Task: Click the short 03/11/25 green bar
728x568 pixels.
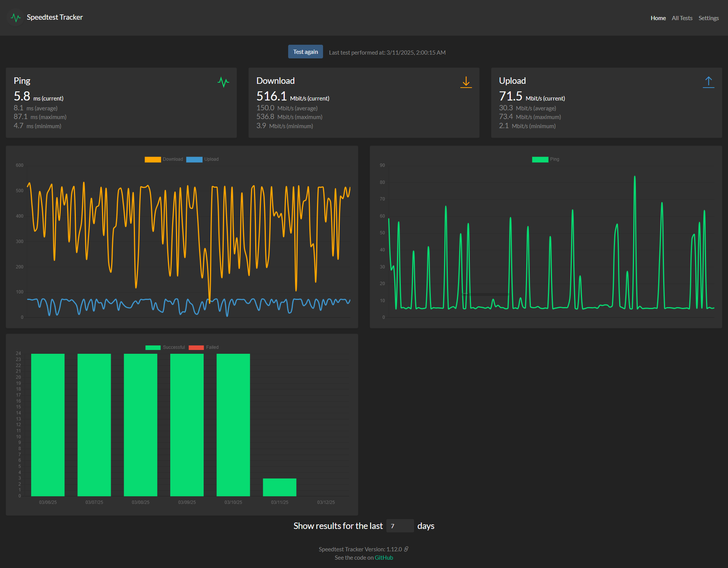Action: point(279,487)
